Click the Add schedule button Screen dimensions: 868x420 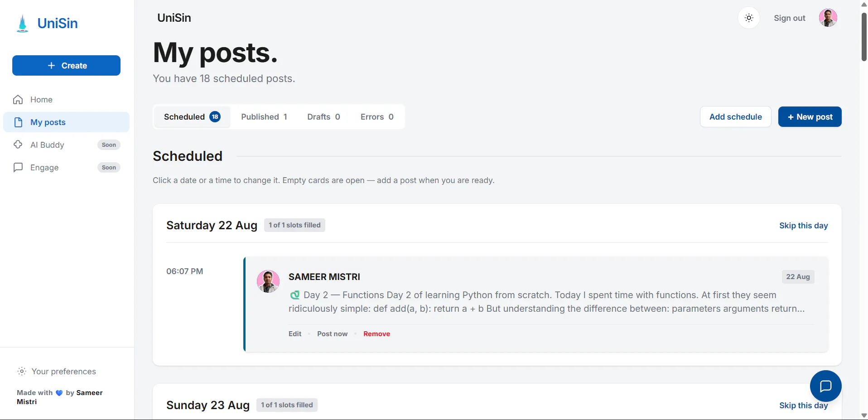click(x=735, y=117)
